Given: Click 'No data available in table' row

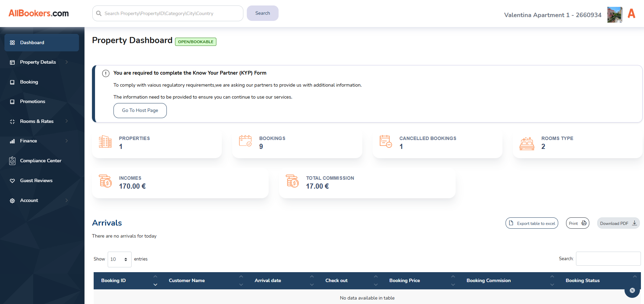Looking at the screenshot, I should tap(367, 298).
